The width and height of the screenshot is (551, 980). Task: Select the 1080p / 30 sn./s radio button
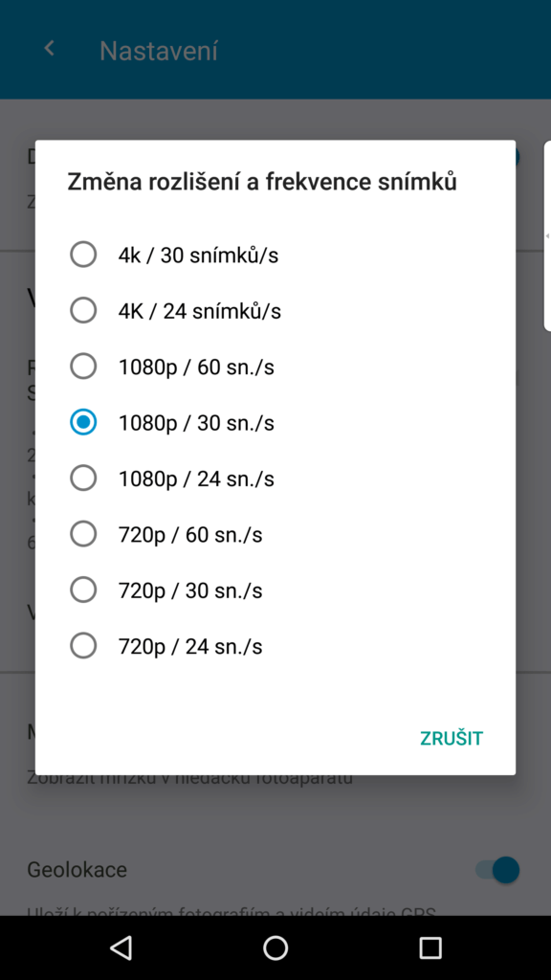click(83, 422)
